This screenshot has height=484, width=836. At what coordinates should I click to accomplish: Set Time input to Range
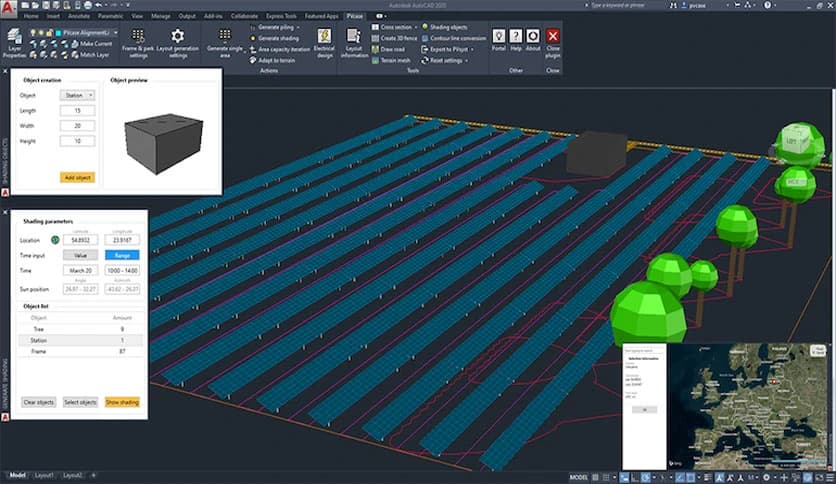122,255
